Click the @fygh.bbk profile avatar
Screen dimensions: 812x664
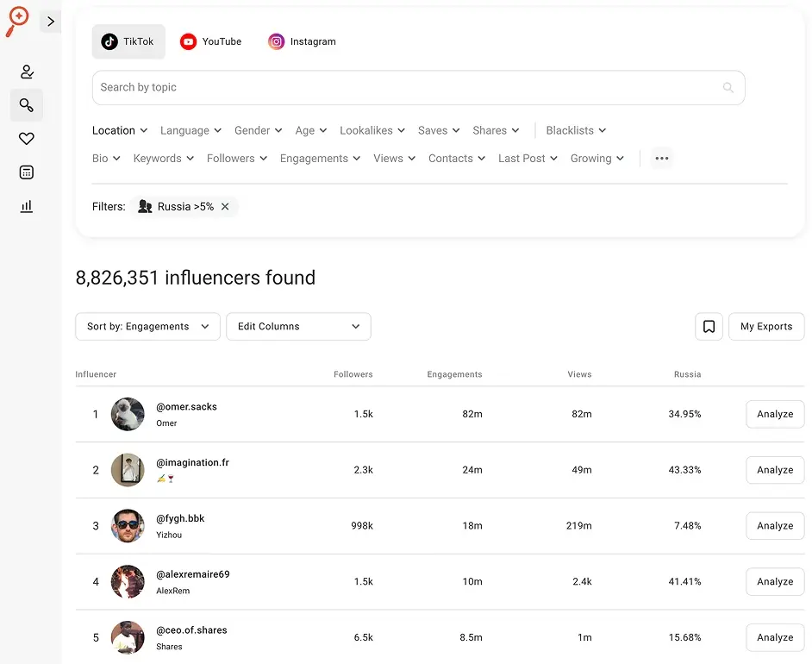coord(128,526)
